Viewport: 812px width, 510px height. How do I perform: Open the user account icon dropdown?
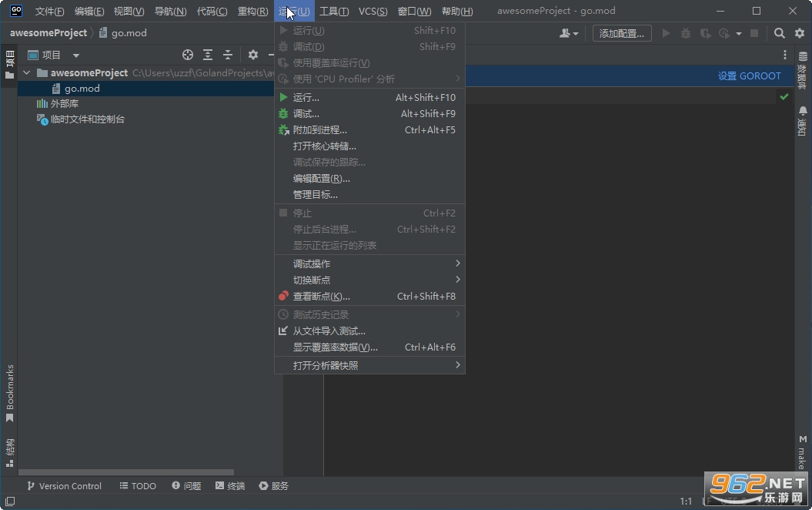coord(569,33)
